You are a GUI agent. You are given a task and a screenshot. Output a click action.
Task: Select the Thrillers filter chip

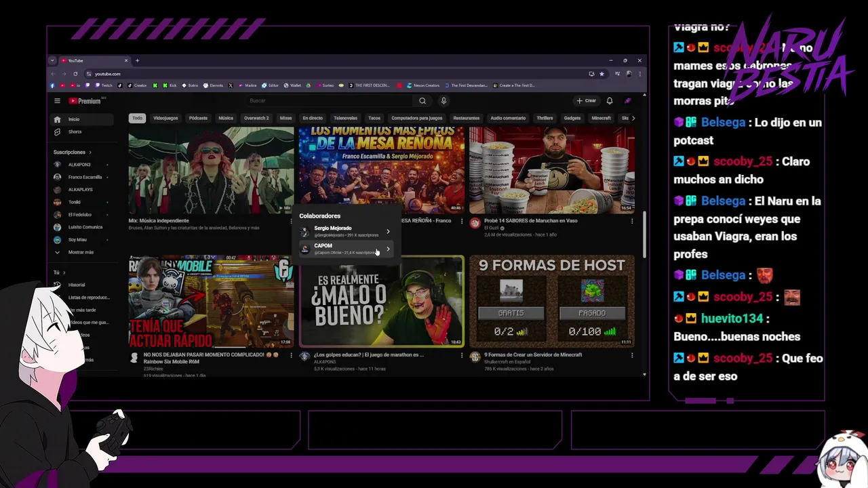[545, 118]
